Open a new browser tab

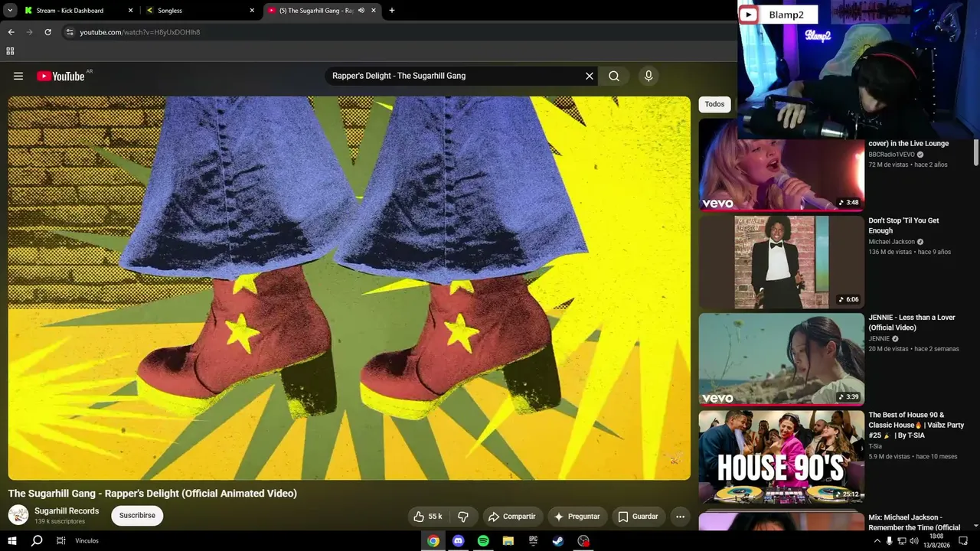pyautogui.click(x=392, y=11)
